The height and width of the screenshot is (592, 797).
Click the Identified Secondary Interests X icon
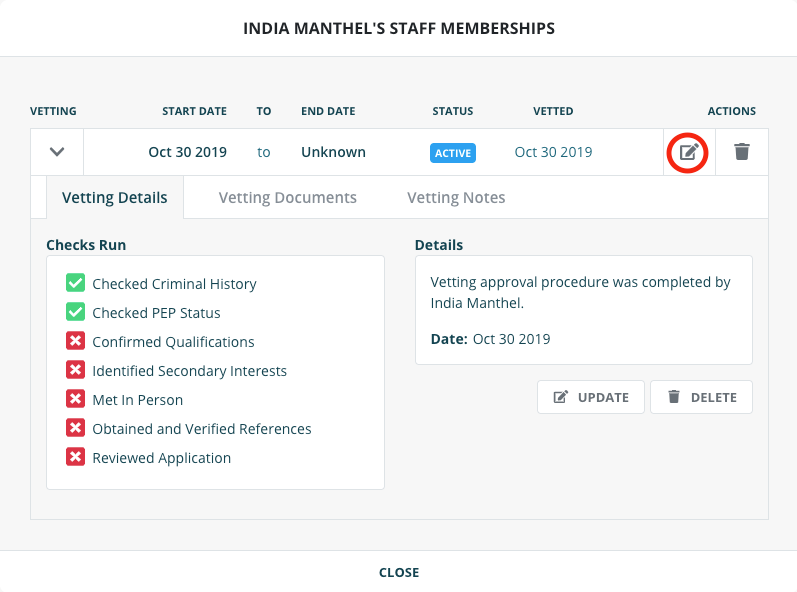[75, 370]
